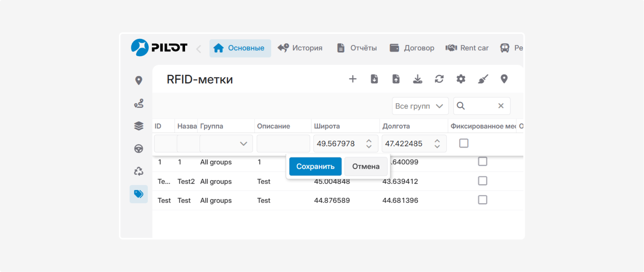Click the file export icon
The image size is (644, 272).
(x=396, y=79)
